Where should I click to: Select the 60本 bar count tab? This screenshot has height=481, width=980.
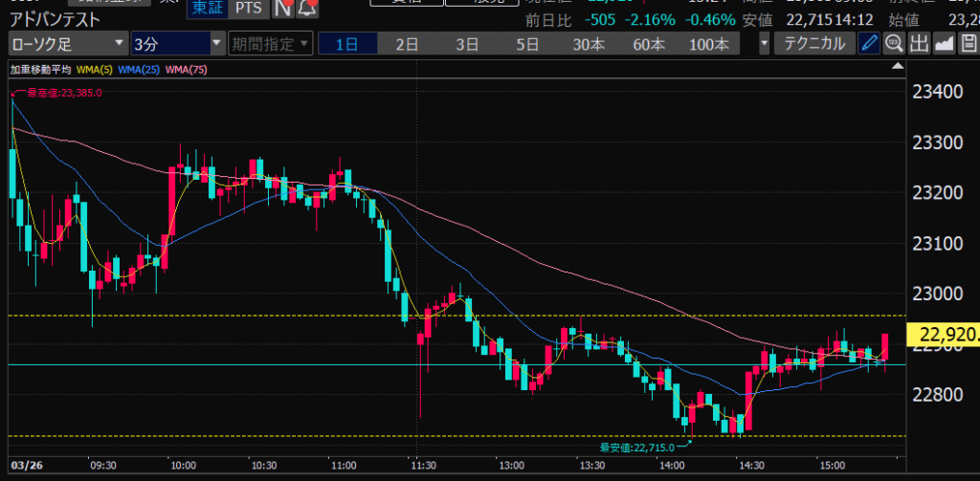click(x=648, y=44)
